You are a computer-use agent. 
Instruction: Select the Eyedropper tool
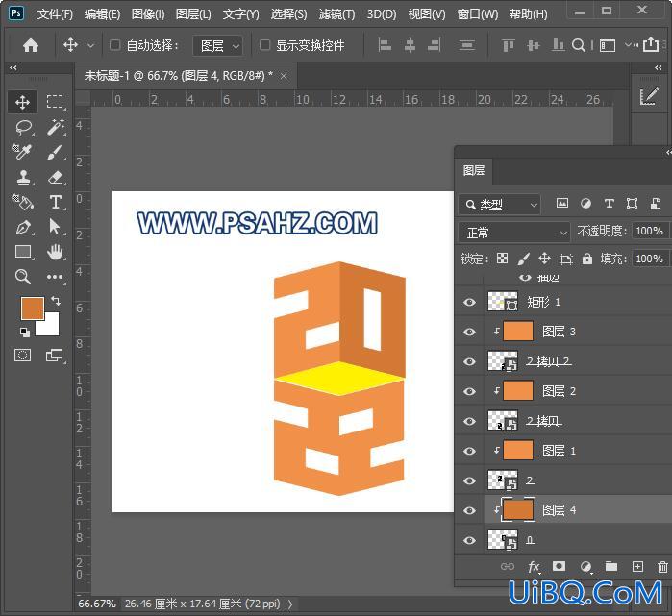22,152
